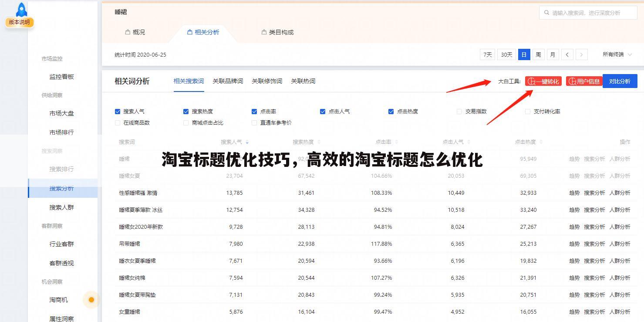This screenshot has height=322, width=644.
Task: Select the 日 period button
Action: pyautogui.click(x=524, y=54)
